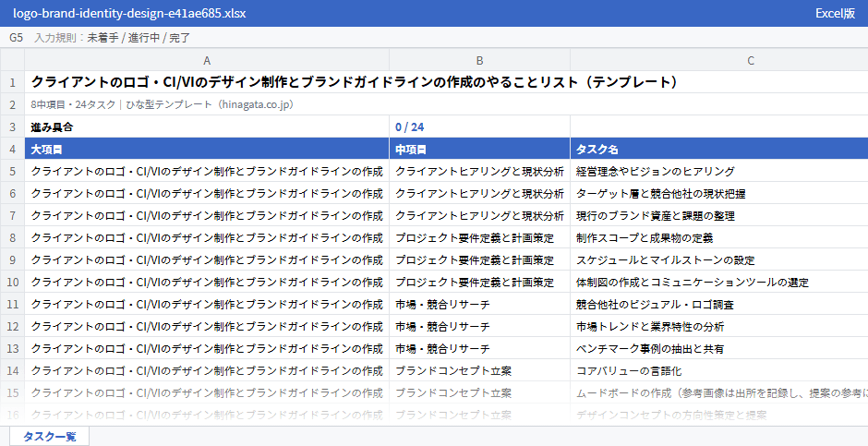Viewport: 868px width, 446px height.
Task: Click row 5 header number
Action: (12, 172)
